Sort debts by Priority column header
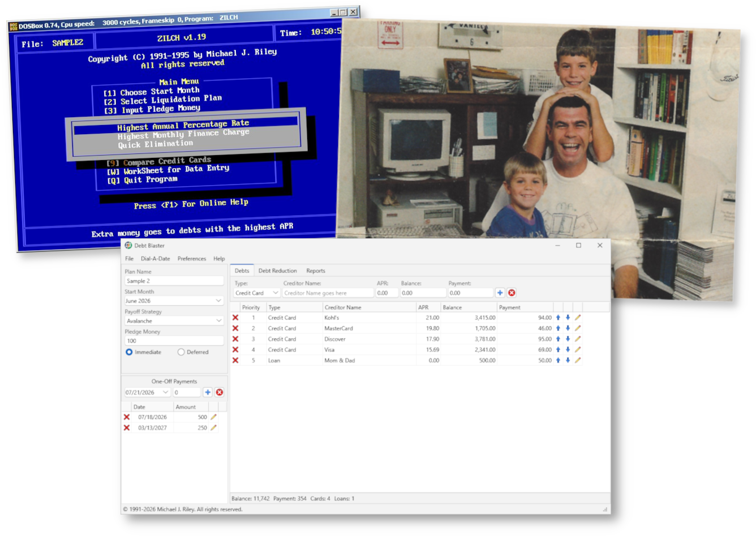The width and height of the screenshot is (756, 536). click(252, 307)
